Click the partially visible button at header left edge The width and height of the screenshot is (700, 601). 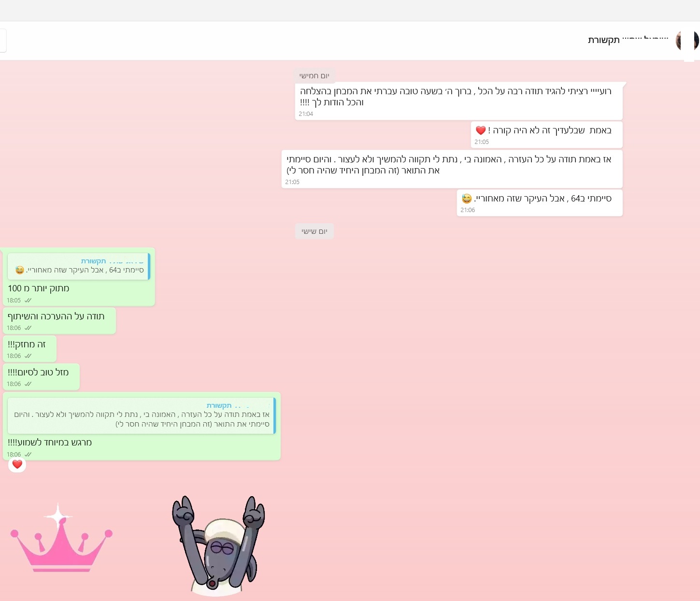tap(3, 40)
